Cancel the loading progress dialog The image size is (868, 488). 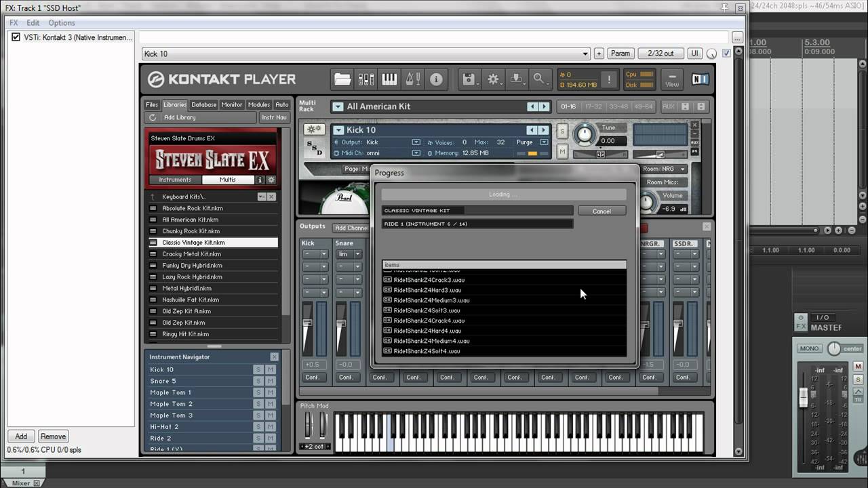click(x=601, y=211)
